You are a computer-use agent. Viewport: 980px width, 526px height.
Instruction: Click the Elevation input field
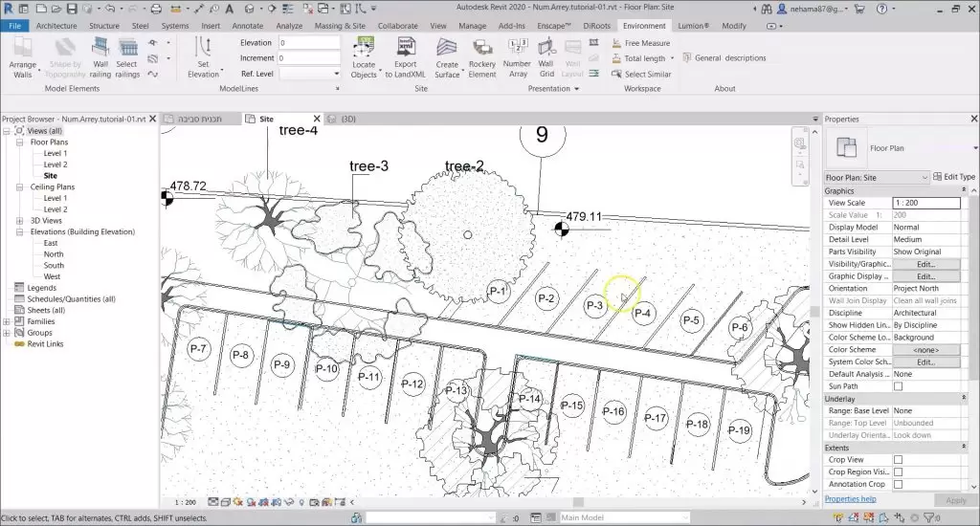[308, 43]
